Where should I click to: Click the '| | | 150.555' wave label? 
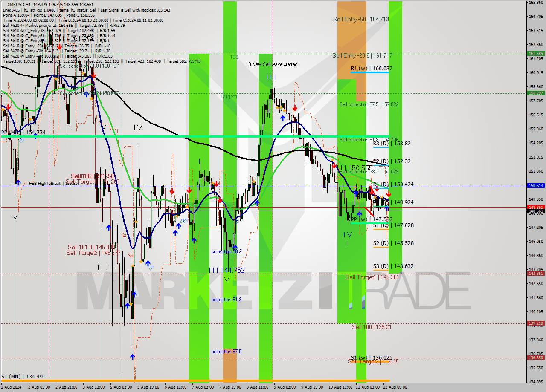tap(357, 168)
